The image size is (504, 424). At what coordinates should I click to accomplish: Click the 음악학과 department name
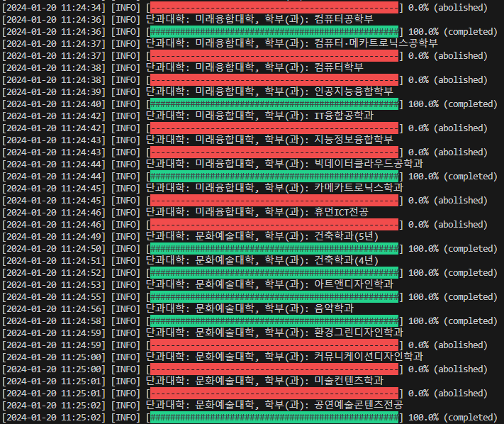[334, 308]
